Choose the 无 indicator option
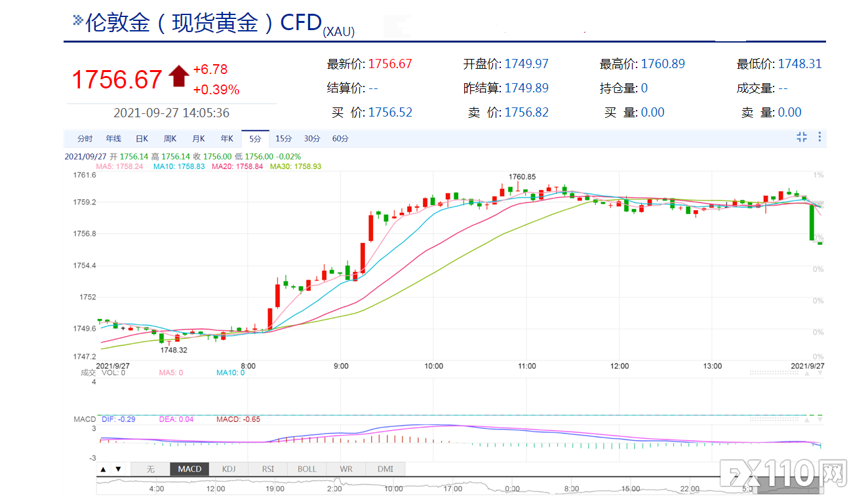The width and height of the screenshot is (868, 503). pyautogui.click(x=150, y=469)
